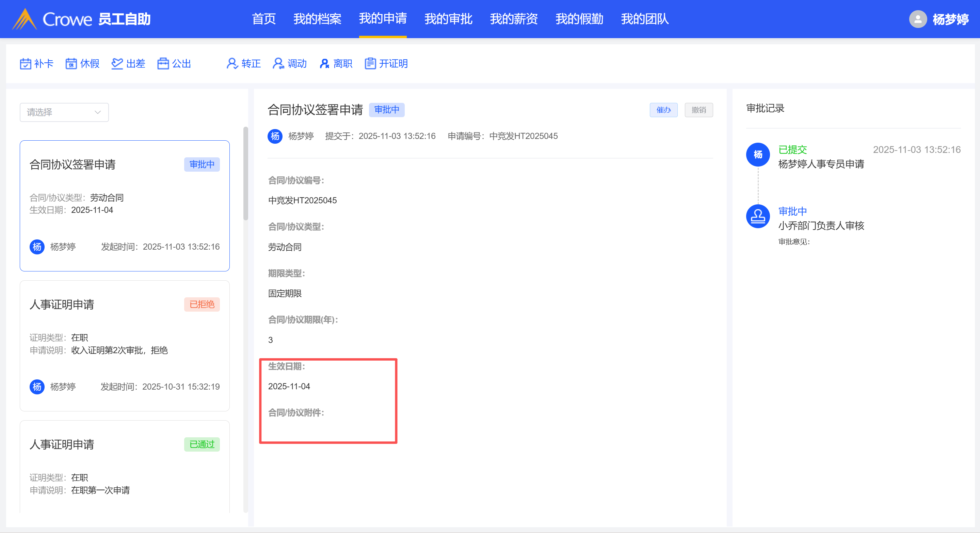Select the 出差 business trip icon

click(117, 64)
